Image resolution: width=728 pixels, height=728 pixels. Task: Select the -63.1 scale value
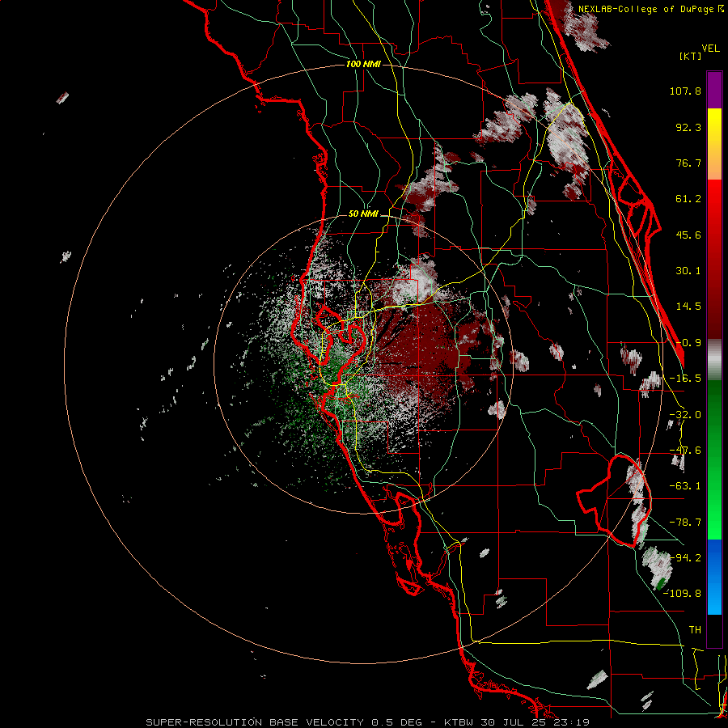(685, 486)
